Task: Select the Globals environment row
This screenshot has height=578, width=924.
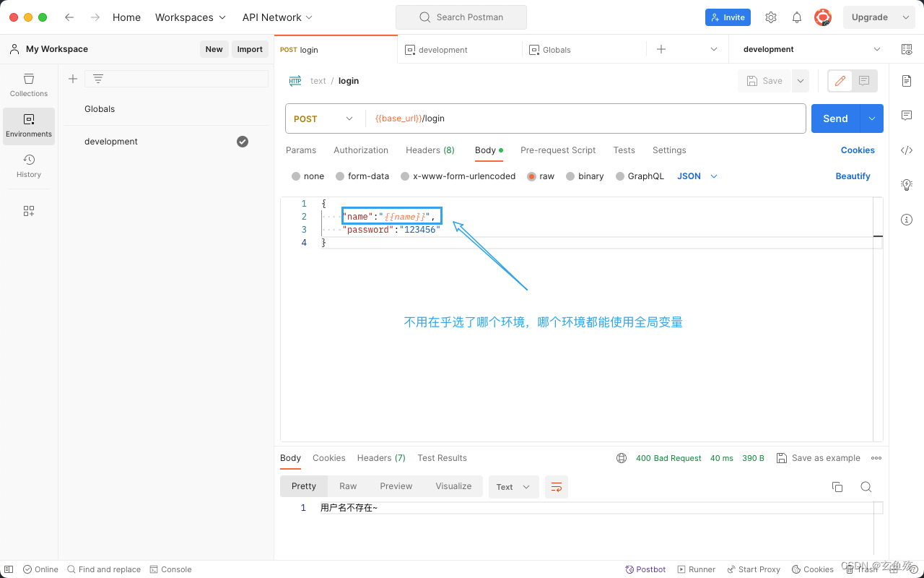Action: pyautogui.click(x=166, y=109)
